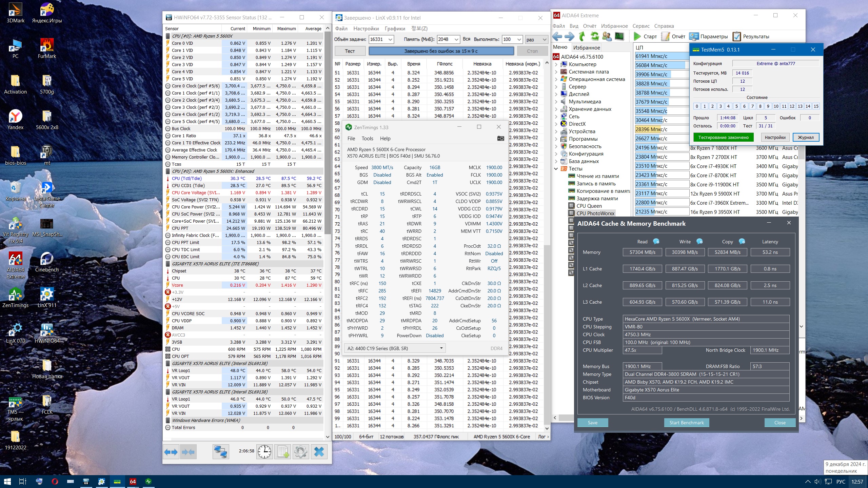
Task: Switch to Избранное tab in AIDA64
Action: coord(586,47)
